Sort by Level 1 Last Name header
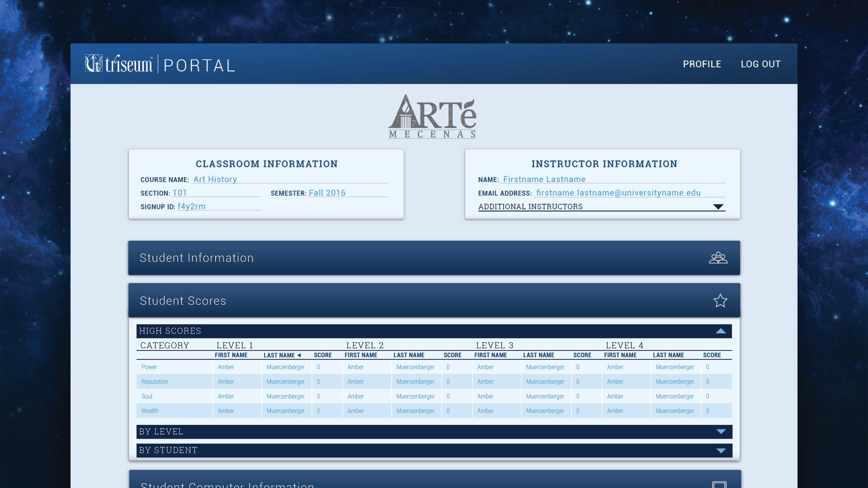Image resolution: width=868 pixels, height=488 pixels. pos(279,355)
